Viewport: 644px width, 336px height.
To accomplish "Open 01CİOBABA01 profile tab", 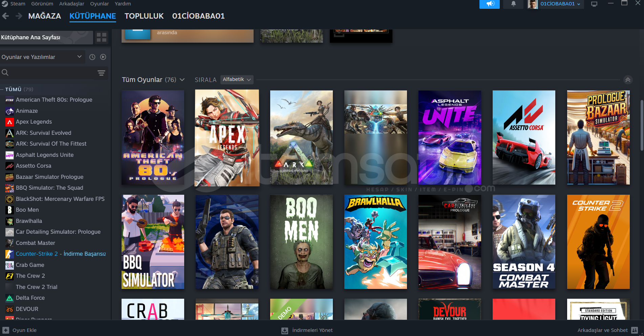I will tap(198, 16).
